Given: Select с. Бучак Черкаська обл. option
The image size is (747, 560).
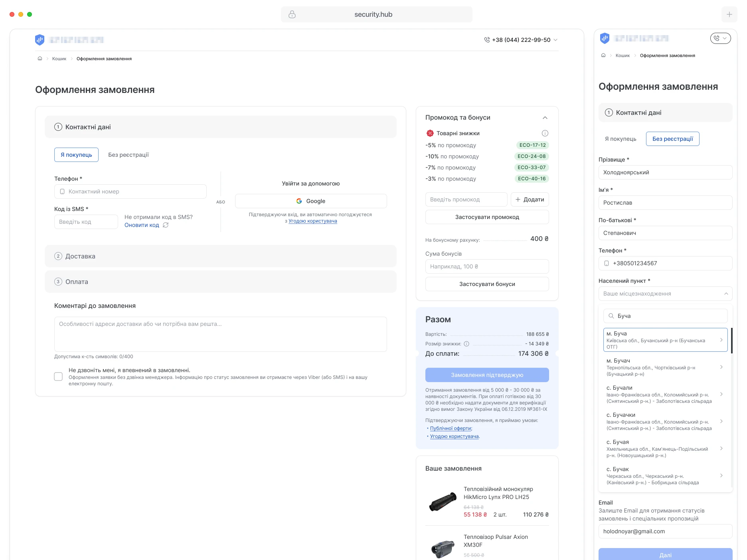Looking at the screenshot, I should coord(666,475).
